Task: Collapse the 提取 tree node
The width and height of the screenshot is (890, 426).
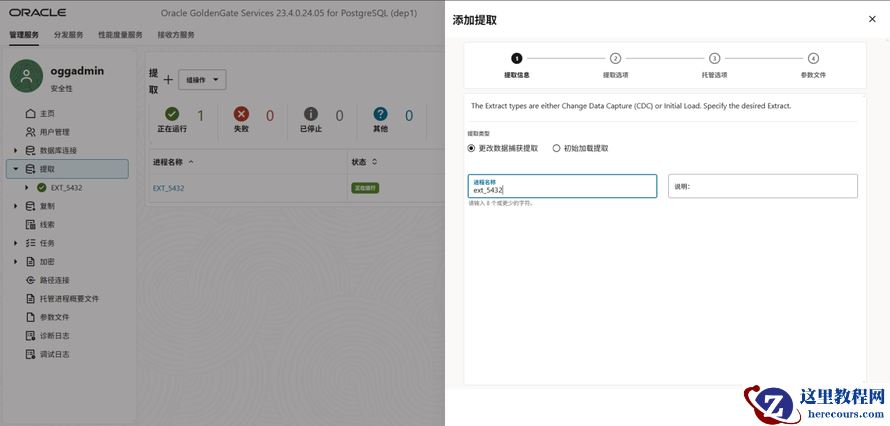Action: (15, 169)
